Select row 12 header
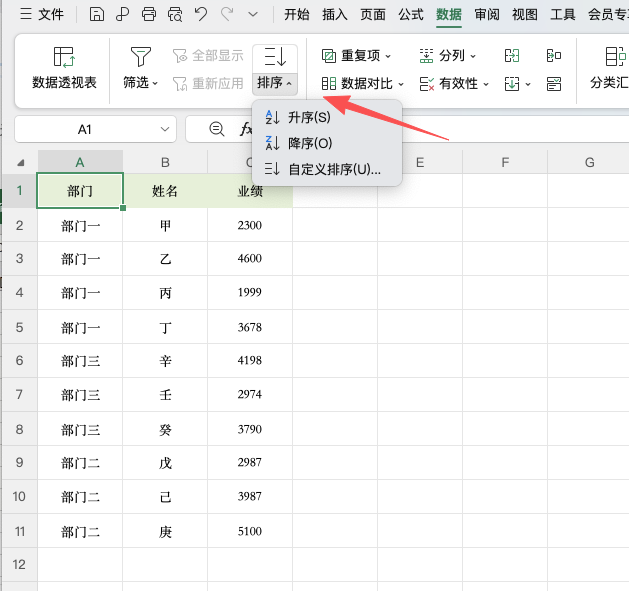The height and width of the screenshot is (591, 629). 19,565
